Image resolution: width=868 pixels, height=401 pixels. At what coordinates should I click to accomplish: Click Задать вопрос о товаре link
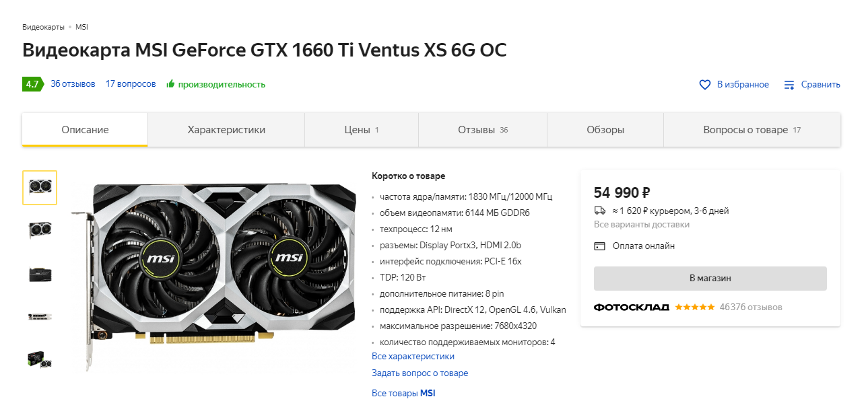(420, 373)
